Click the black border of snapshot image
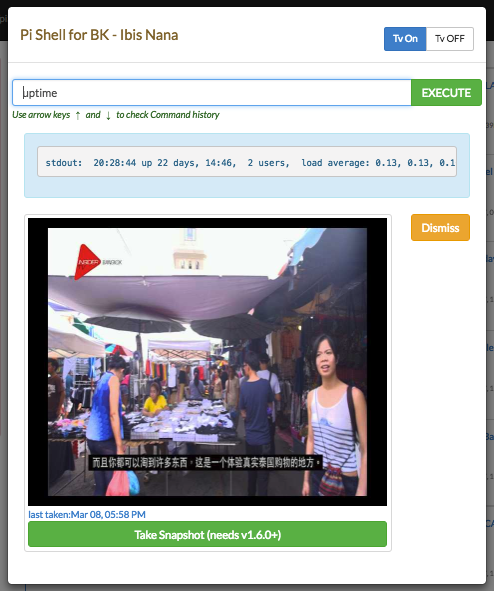Image resolution: width=494 pixels, height=591 pixels. pos(38,362)
